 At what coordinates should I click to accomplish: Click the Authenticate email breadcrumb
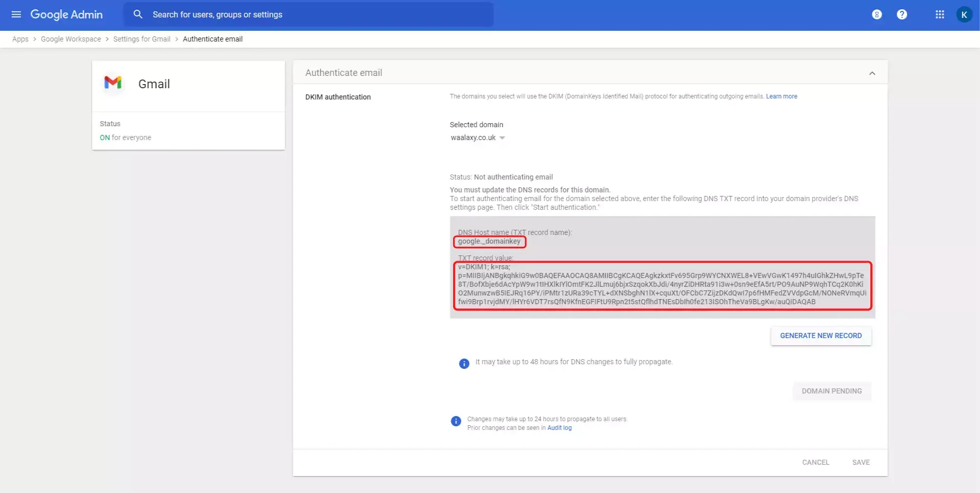[x=213, y=39]
